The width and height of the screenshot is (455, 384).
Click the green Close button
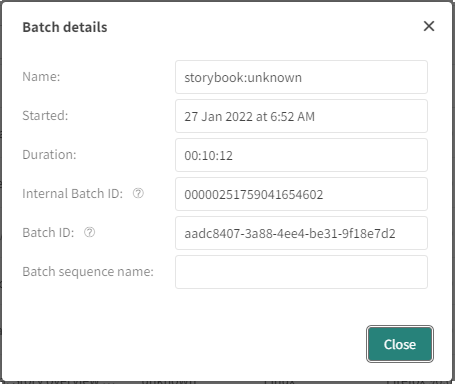click(400, 344)
